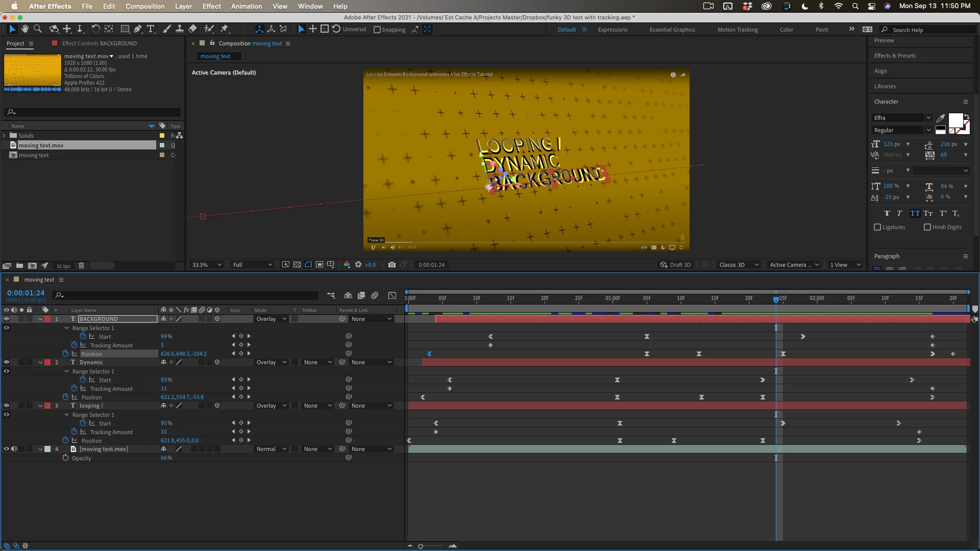
Task: Select the Horizontal Type tool
Action: tap(151, 29)
